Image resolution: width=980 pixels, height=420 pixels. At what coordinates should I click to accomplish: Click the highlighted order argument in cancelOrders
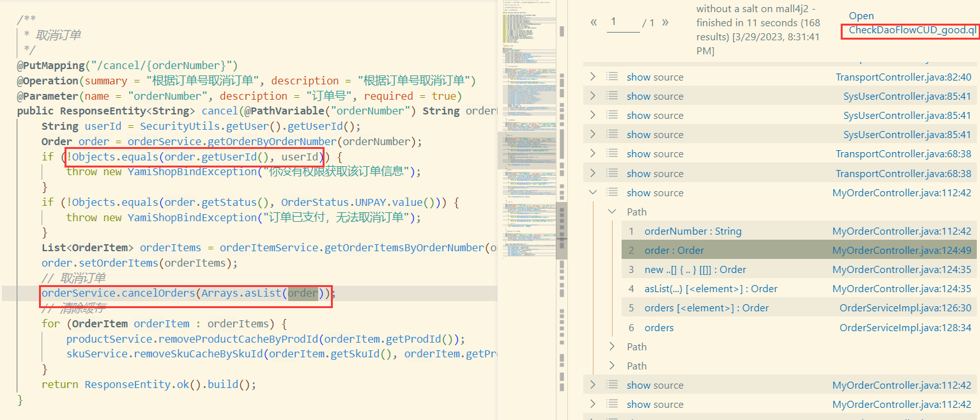pyautogui.click(x=302, y=293)
